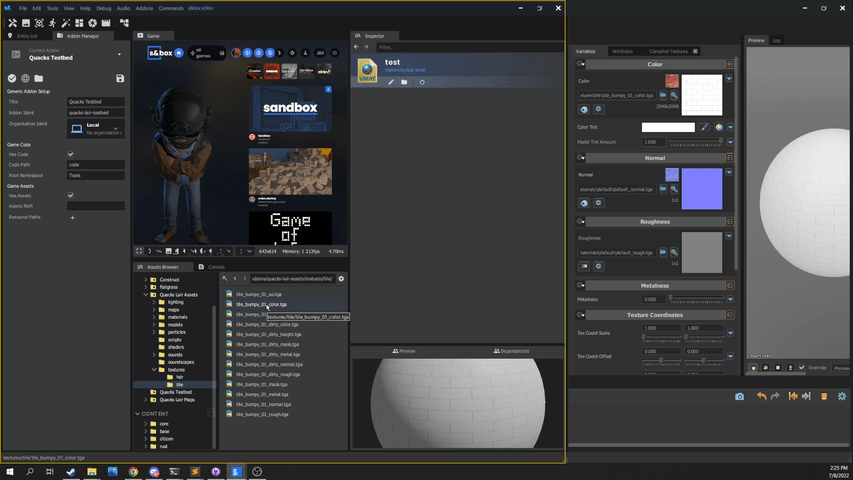Screen dimensions: 853x480
Task: Click the orange trash delete icon
Action: pos(824,396)
